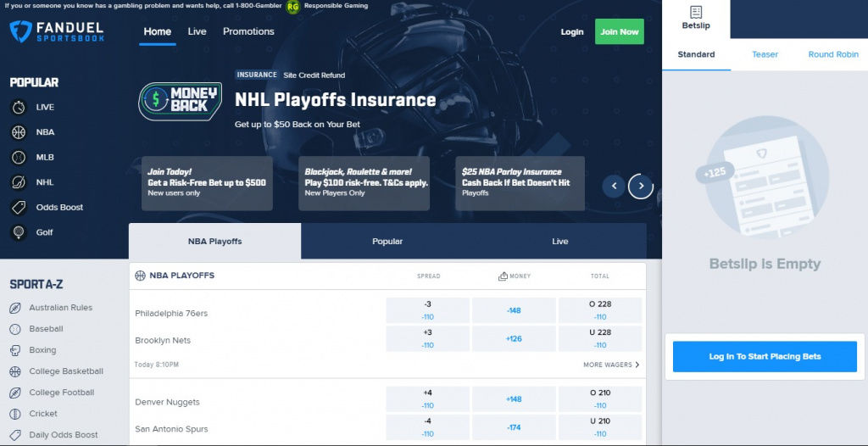The image size is (868, 446).
Task: Go to the Home tab
Action: pos(157,31)
